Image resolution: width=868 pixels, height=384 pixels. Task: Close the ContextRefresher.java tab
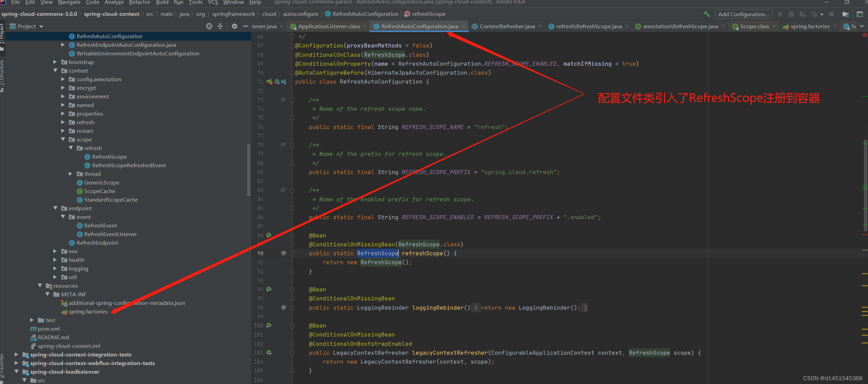(x=540, y=26)
